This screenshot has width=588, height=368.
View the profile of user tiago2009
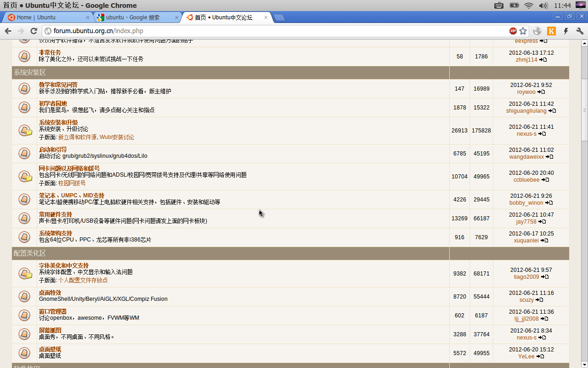pyautogui.click(x=526, y=277)
